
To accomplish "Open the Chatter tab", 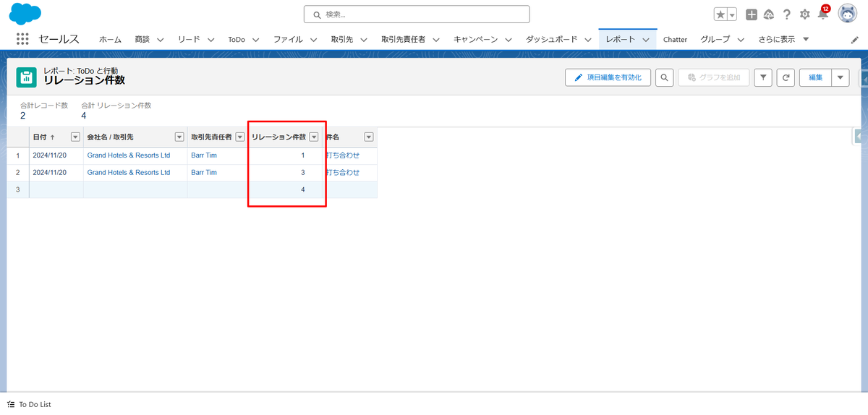I will point(675,39).
